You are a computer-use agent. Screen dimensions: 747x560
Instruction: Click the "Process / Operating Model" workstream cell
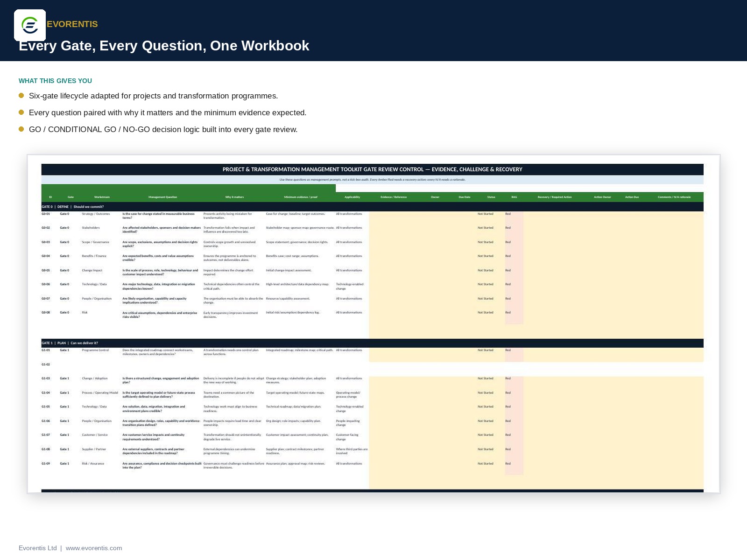(100, 392)
